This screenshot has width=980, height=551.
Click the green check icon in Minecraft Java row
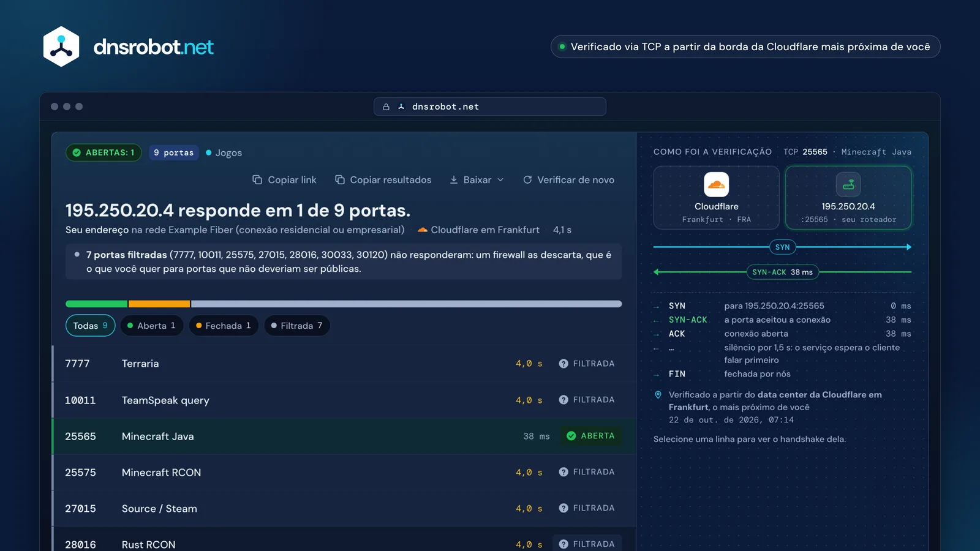point(571,436)
